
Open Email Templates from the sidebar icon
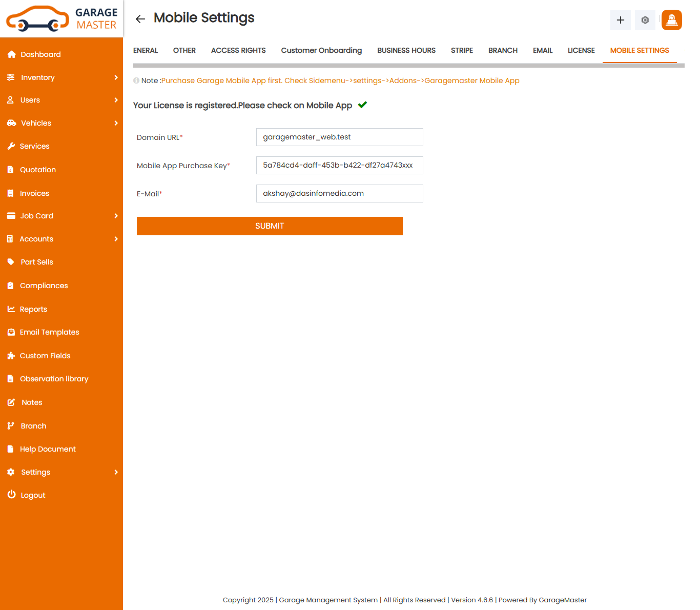[x=11, y=332]
